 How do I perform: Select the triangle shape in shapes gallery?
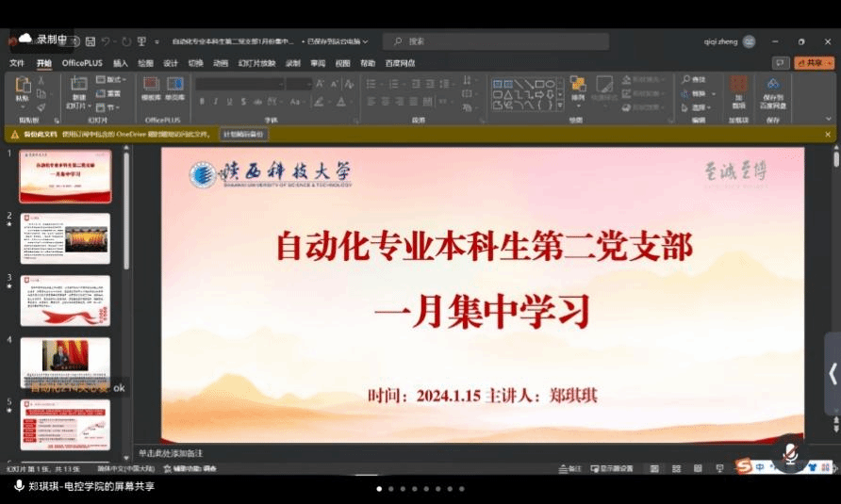[508, 94]
